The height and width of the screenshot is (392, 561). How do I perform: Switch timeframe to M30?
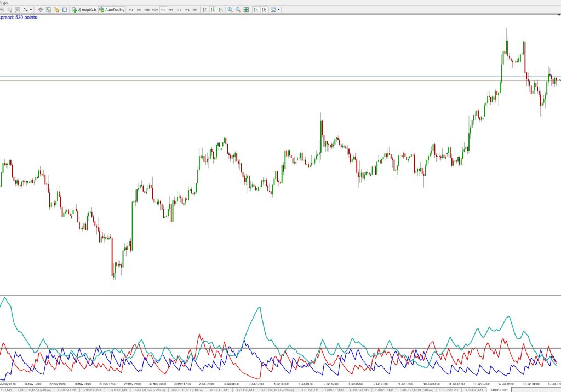point(155,10)
